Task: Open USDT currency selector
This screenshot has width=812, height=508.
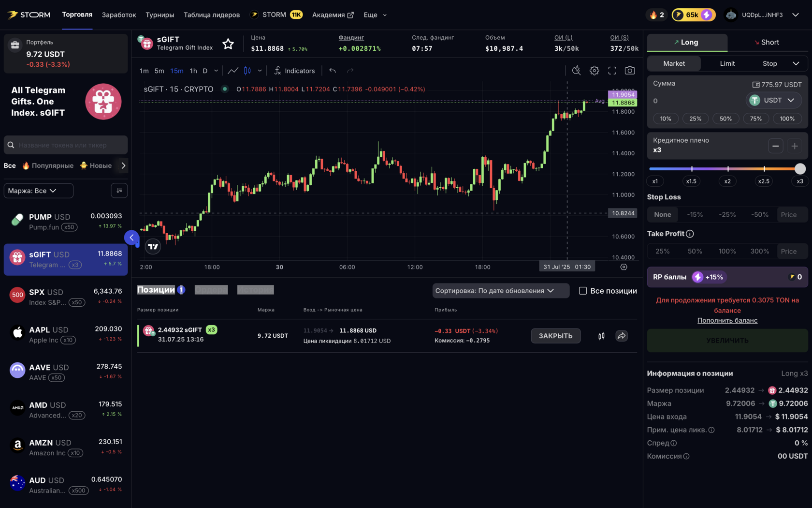Action: point(773,100)
